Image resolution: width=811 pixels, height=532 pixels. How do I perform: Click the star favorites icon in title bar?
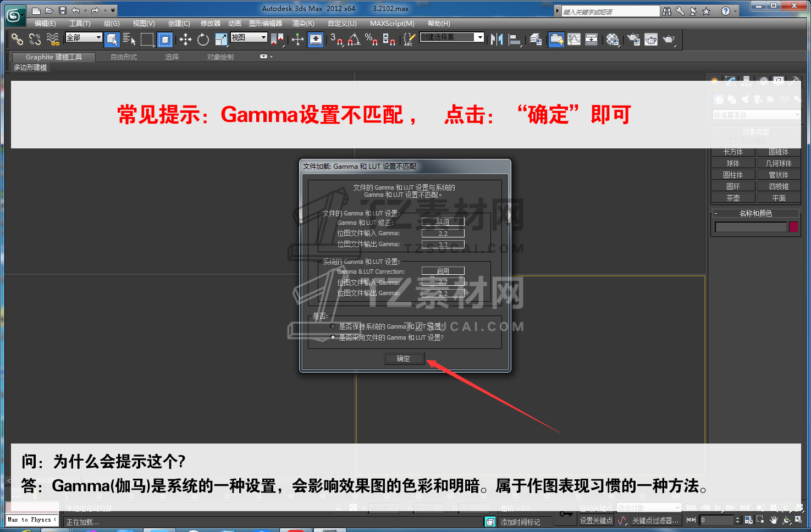[707, 11]
